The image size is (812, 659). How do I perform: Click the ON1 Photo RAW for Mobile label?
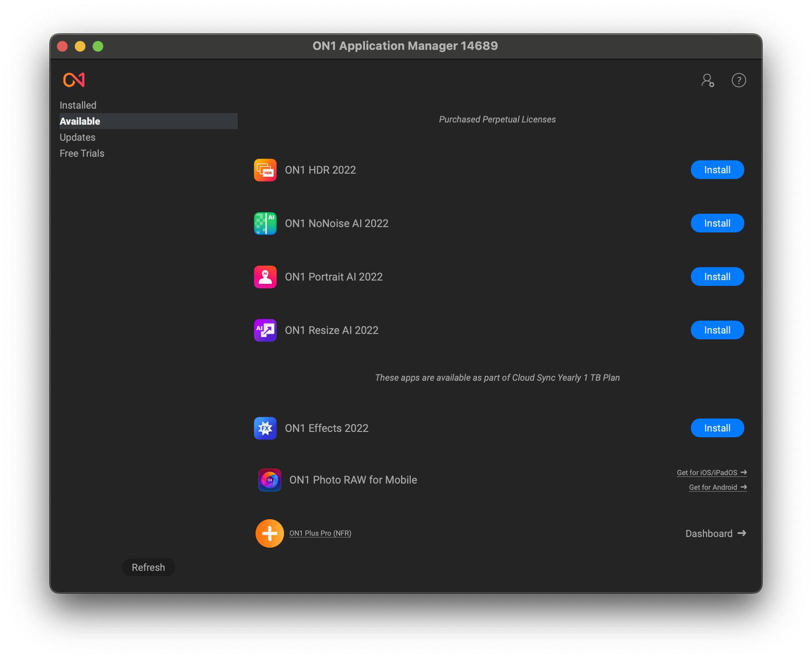(x=353, y=480)
